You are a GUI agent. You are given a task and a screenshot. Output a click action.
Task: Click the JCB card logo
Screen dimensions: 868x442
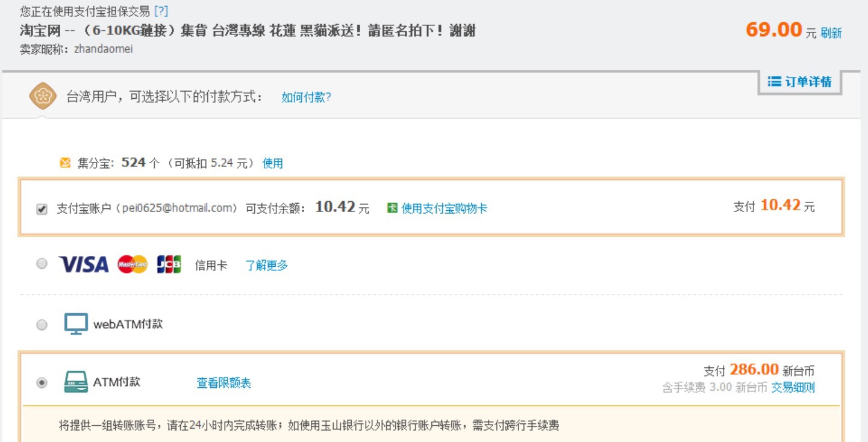point(169,264)
